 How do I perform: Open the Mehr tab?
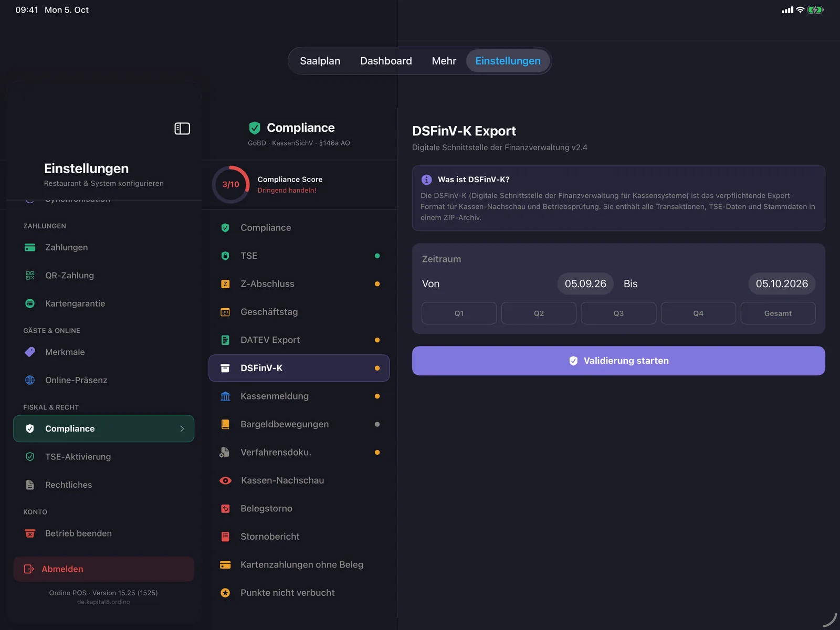(444, 61)
